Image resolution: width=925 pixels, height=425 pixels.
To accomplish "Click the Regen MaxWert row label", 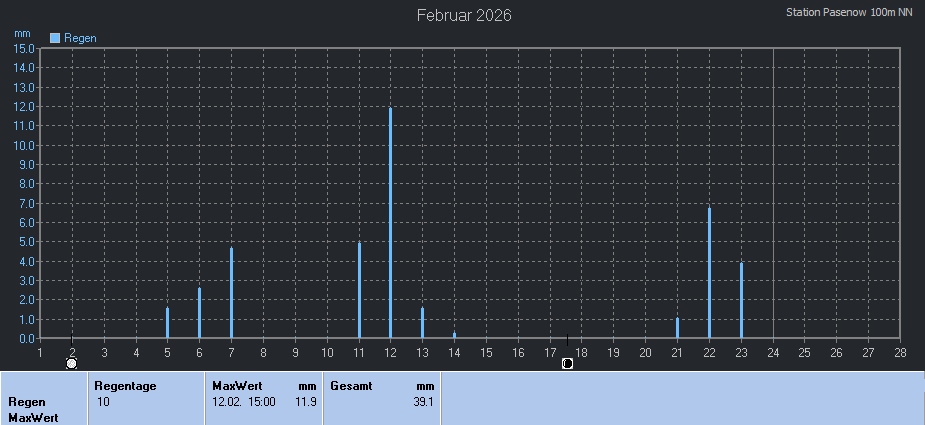I will tap(32, 409).
